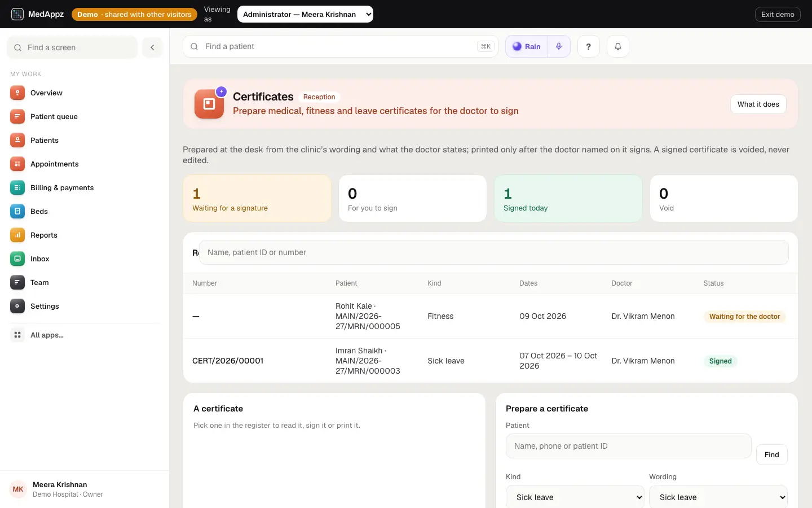Click the microphone voice button
This screenshot has height=508, width=812.
click(x=559, y=46)
